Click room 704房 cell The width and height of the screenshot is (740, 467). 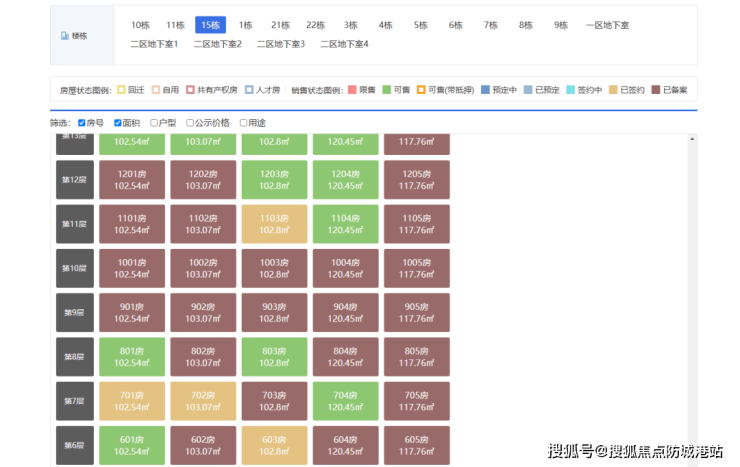tap(345, 401)
